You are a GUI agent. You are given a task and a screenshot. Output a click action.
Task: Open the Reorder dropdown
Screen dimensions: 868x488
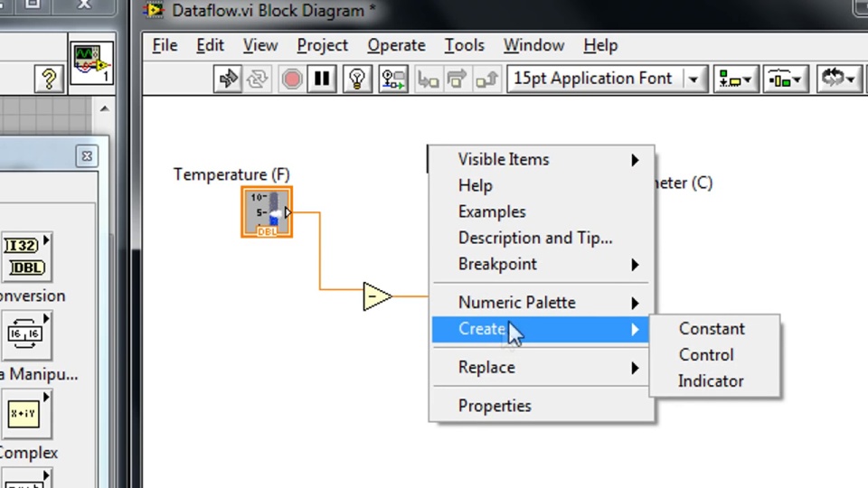tap(838, 80)
